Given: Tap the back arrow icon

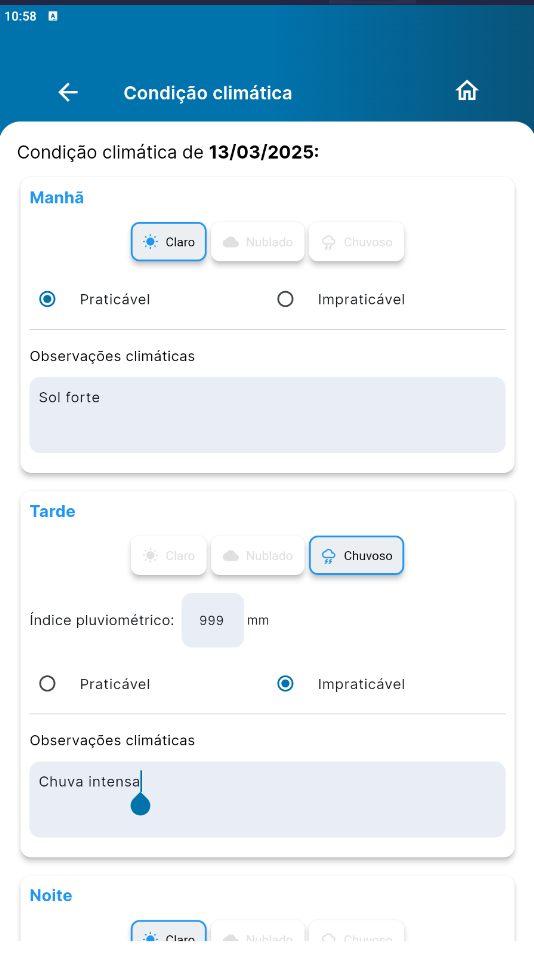Looking at the screenshot, I should point(68,93).
